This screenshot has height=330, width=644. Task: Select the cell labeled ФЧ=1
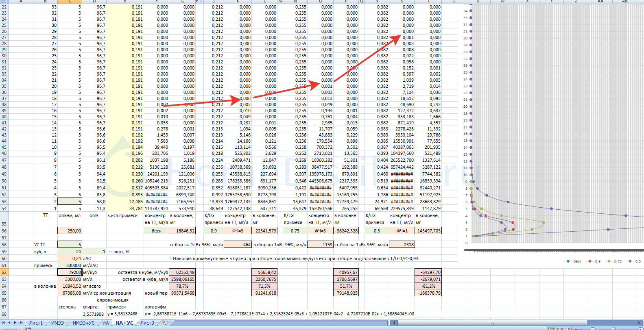[402, 231]
